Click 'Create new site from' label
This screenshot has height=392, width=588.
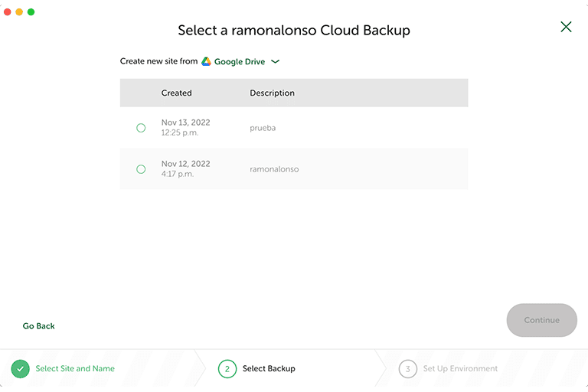pyautogui.click(x=158, y=61)
